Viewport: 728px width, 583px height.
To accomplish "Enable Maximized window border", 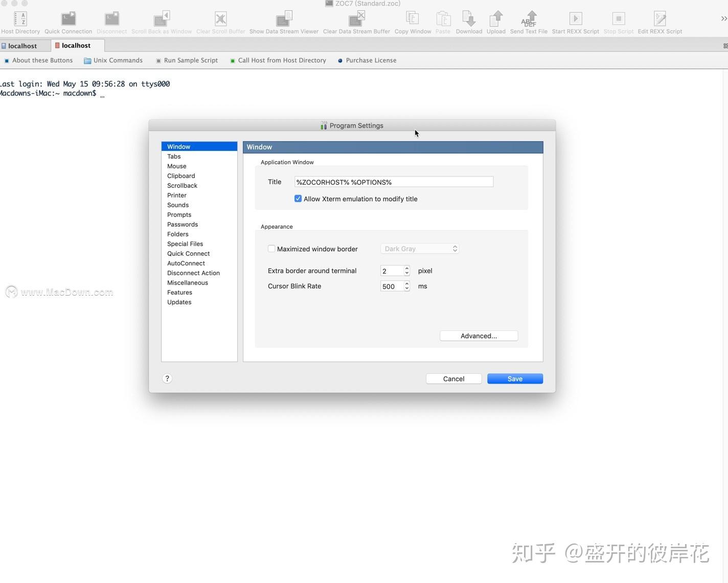I will (x=271, y=249).
